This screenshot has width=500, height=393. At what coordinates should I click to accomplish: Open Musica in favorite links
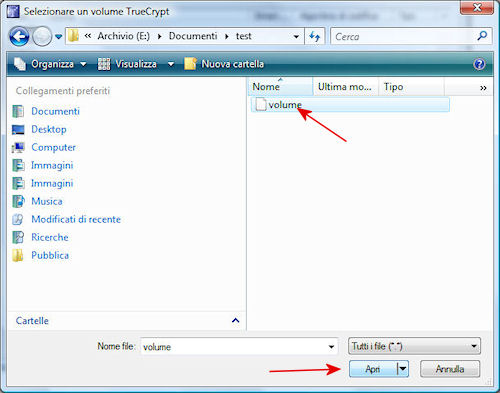(47, 201)
